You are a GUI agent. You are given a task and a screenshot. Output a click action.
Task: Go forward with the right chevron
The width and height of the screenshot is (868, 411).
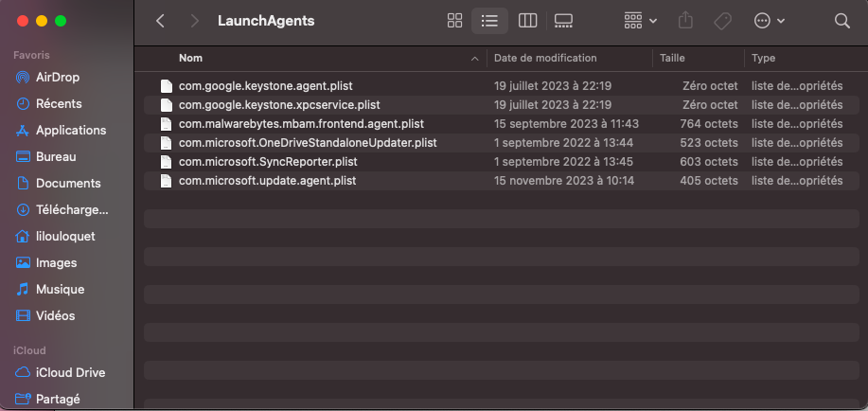pos(194,21)
